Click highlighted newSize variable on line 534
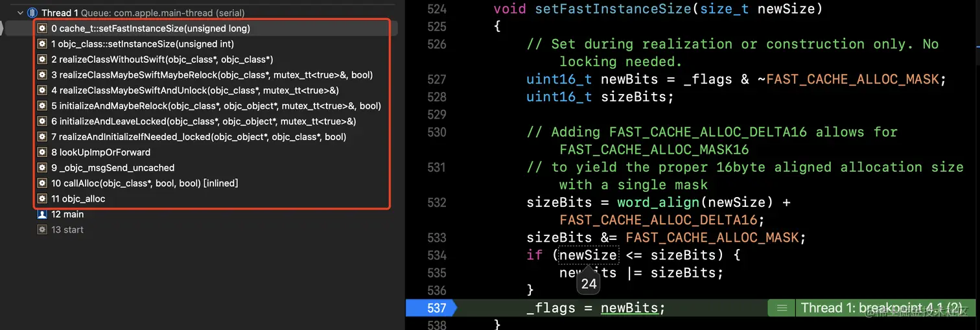 (x=589, y=255)
